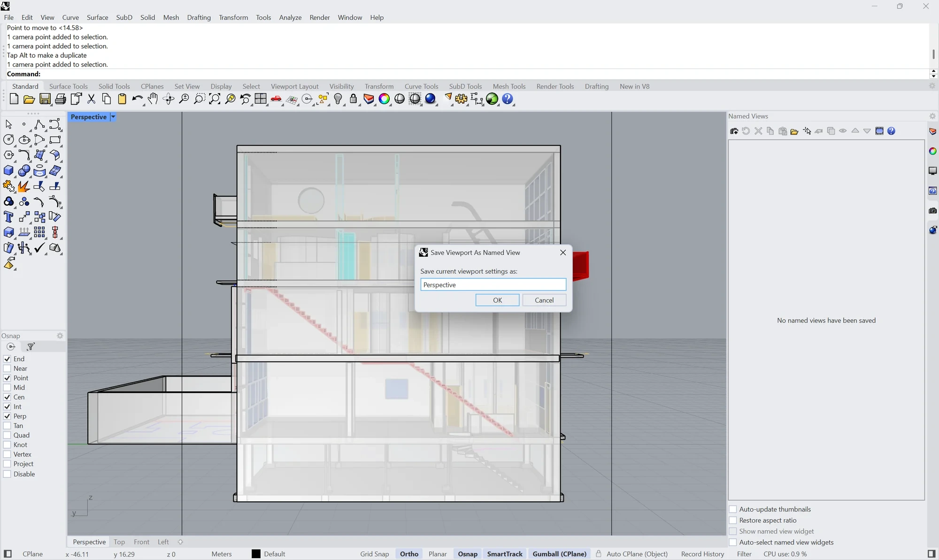Click the light bulb Hide objects icon
The width and height of the screenshot is (939, 560).
coord(338,99)
